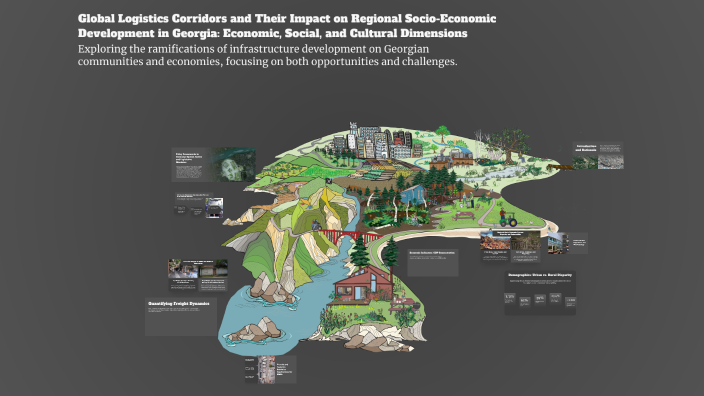The image size is (704, 396).
Task: Open the Demographics: Urban vs. Rural Disparity topic
Action: pyautogui.click(x=540, y=292)
